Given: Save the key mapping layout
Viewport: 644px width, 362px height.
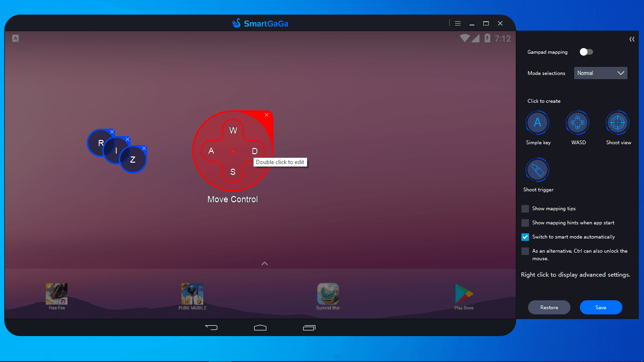Looking at the screenshot, I should pos(601,307).
